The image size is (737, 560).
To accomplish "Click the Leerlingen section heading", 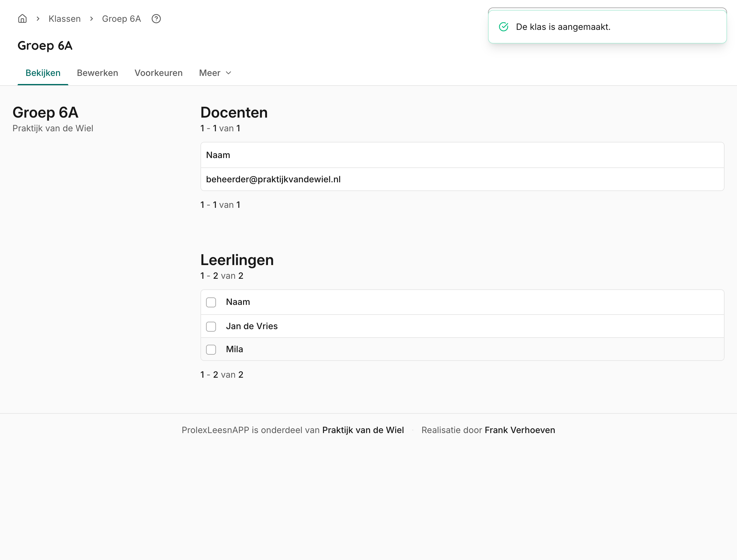I will tap(237, 260).
